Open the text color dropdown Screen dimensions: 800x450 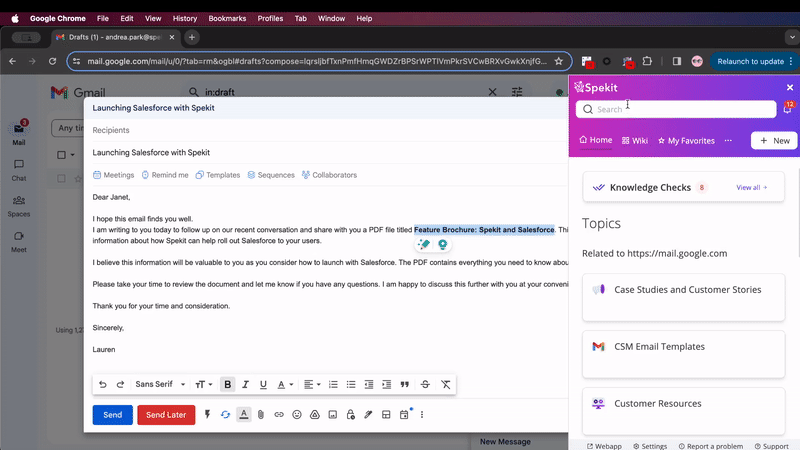tap(285, 384)
